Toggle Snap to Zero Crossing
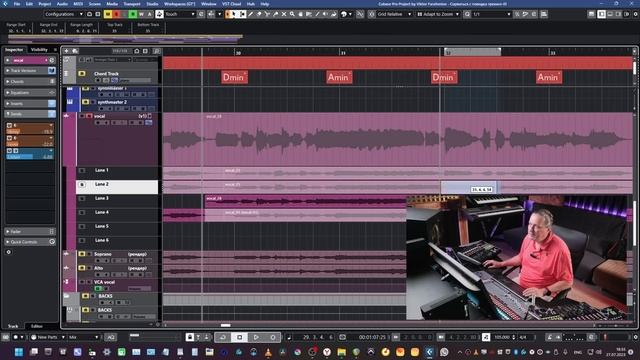Screen dimensions: 640x360 [360, 14]
